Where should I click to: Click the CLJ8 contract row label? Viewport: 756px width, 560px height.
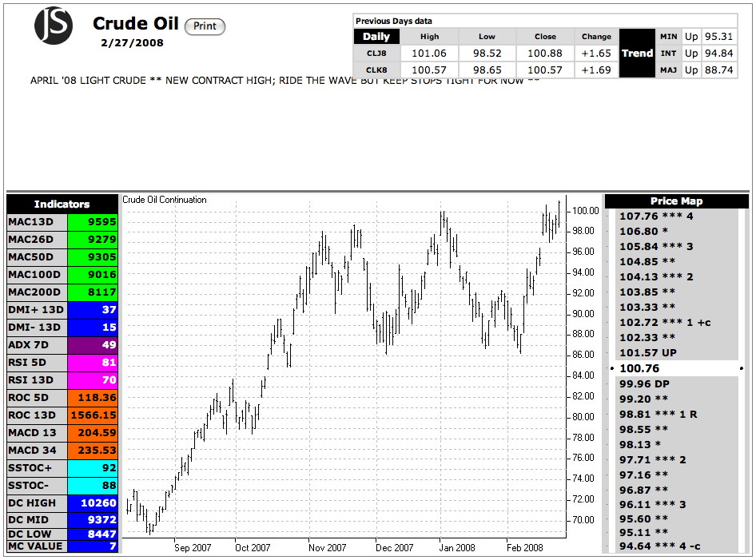pos(376,54)
